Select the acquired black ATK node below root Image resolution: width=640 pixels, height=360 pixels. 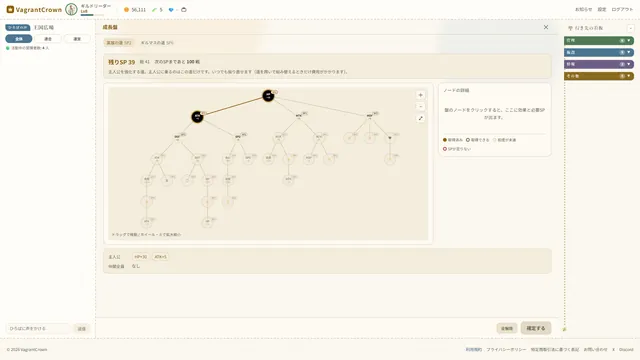[x=197, y=117]
